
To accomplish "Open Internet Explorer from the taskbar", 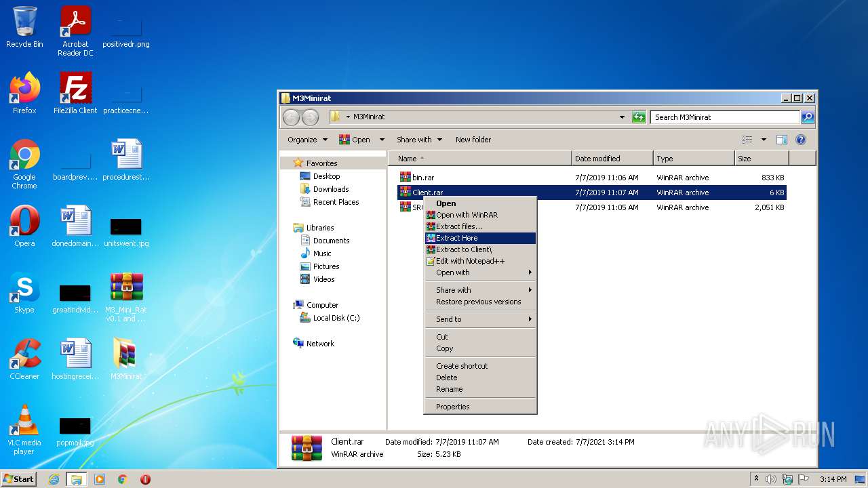I will [x=54, y=479].
